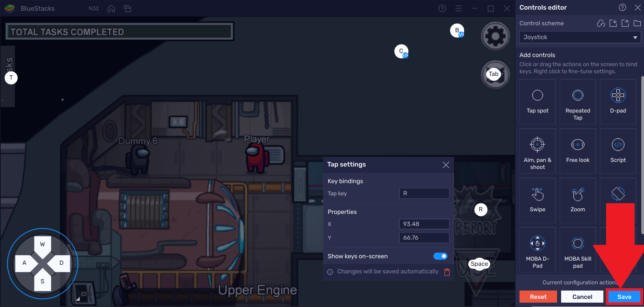Image resolution: width=644 pixels, height=307 pixels.
Task: Click the 'Key bindings' section label
Action: 345,181
